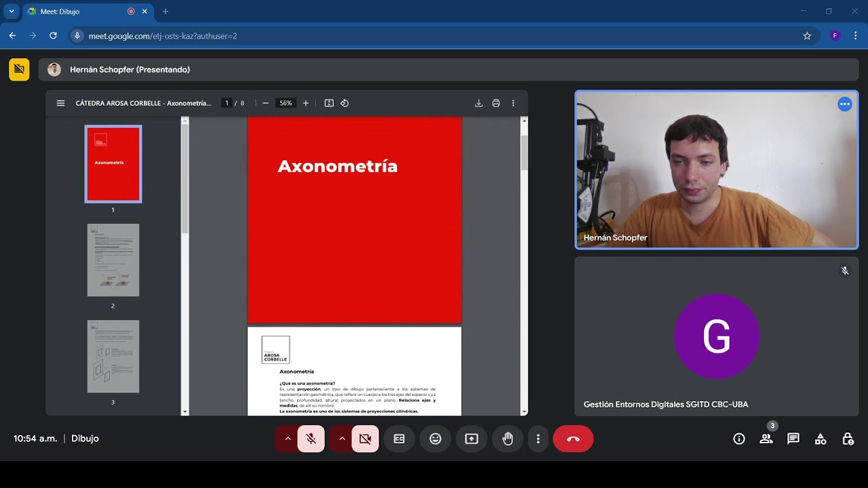868x488 pixels.
Task: Open the activities icon
Action: [x=821, y=439]
